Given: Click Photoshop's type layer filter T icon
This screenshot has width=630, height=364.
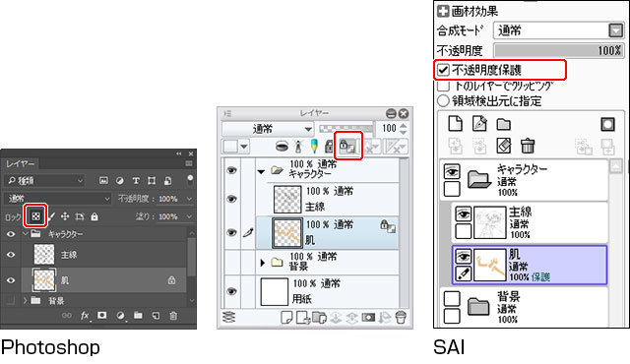Looking at the screenshot, I should (x=136, y=181).
